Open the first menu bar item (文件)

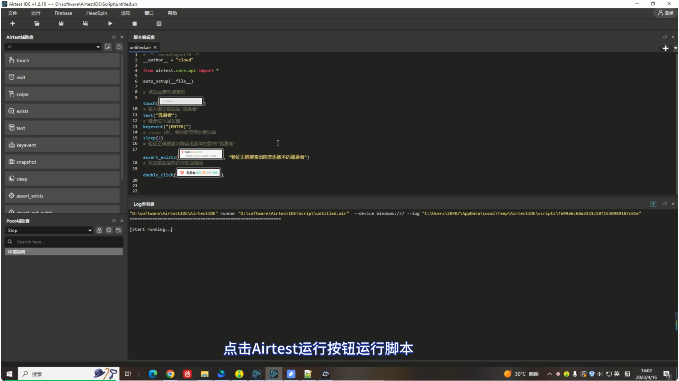pyautogui.click(x=13, y=13)
